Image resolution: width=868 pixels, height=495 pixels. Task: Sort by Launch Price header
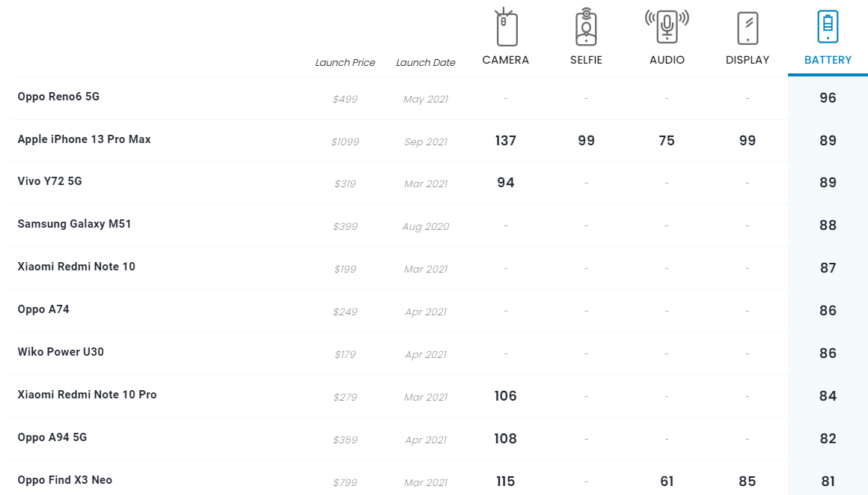click(345, 63)
